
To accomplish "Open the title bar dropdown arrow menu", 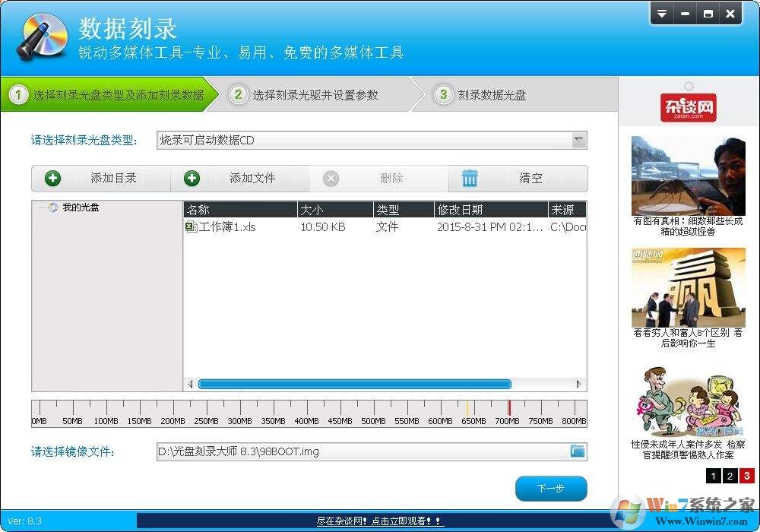I will point(661,13).
